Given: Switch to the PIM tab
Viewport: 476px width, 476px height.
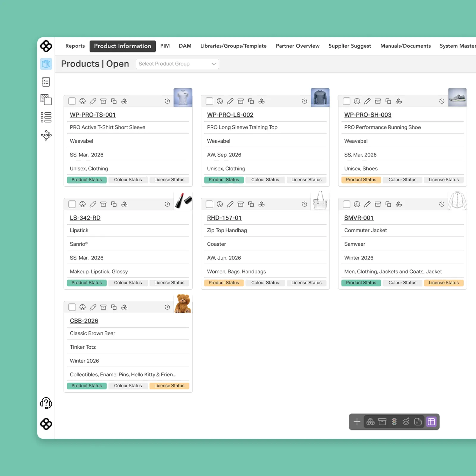Looking at the screenshot, I should 165,46.
